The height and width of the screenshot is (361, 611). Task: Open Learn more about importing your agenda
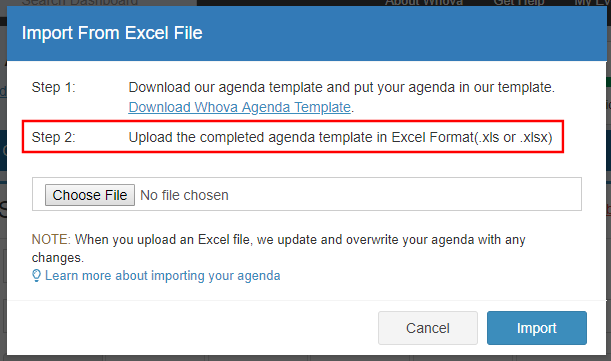pyautogui.click(x=162, y=276)
